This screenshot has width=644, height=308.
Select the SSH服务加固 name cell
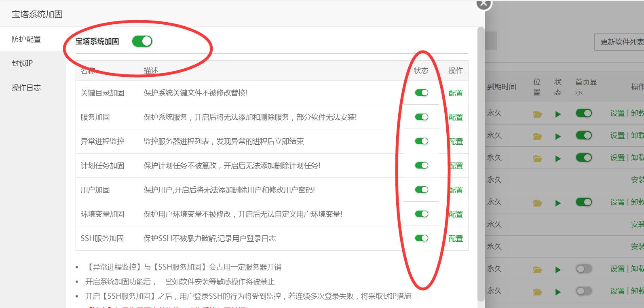pos(102,238)
